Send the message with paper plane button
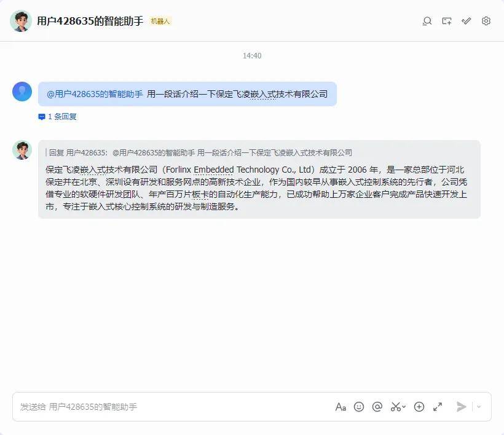The image size is (504, 435). (x=461, y=407)
